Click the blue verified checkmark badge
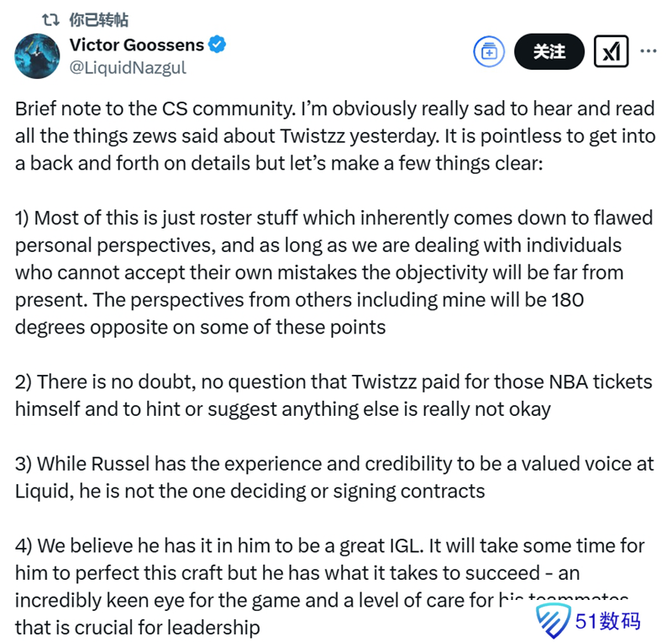Image resolution: width=672 pixels, height=642 pixels. coord(218,45)
